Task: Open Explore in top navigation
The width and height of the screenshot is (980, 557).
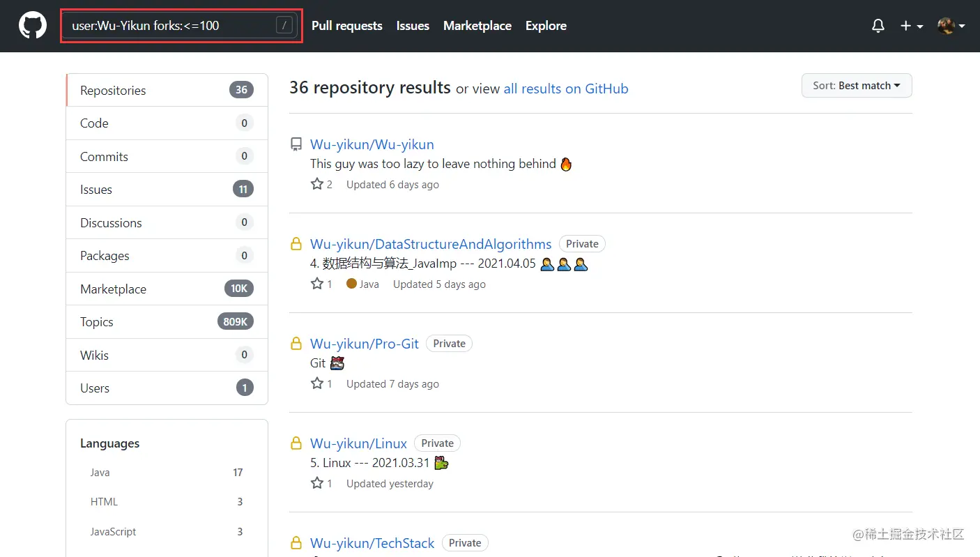Action: click(546, 26)
